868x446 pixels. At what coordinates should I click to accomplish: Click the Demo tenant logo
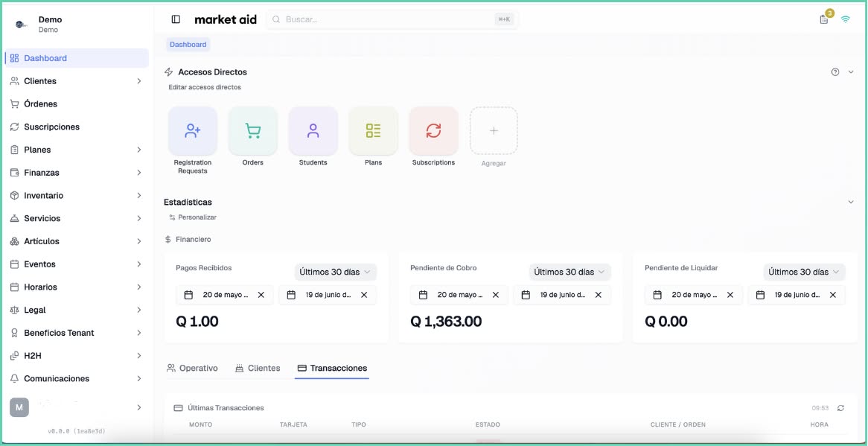[21, 25]
